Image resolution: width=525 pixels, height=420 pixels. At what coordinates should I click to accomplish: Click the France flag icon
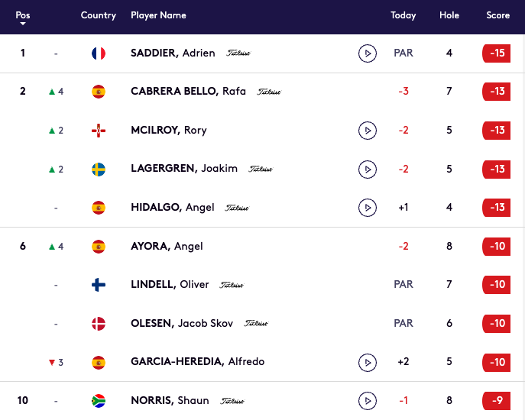click(99, 53)
